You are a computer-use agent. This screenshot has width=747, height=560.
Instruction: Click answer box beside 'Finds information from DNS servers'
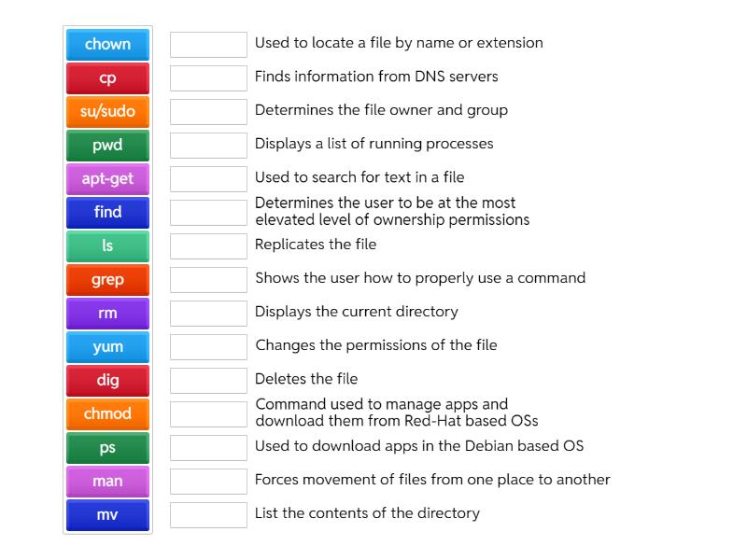[208, 77]
